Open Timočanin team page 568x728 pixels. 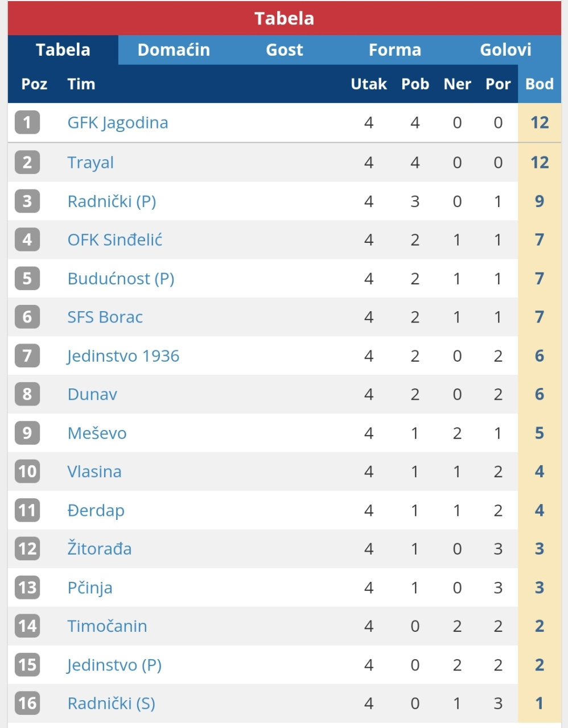[107, 626]
